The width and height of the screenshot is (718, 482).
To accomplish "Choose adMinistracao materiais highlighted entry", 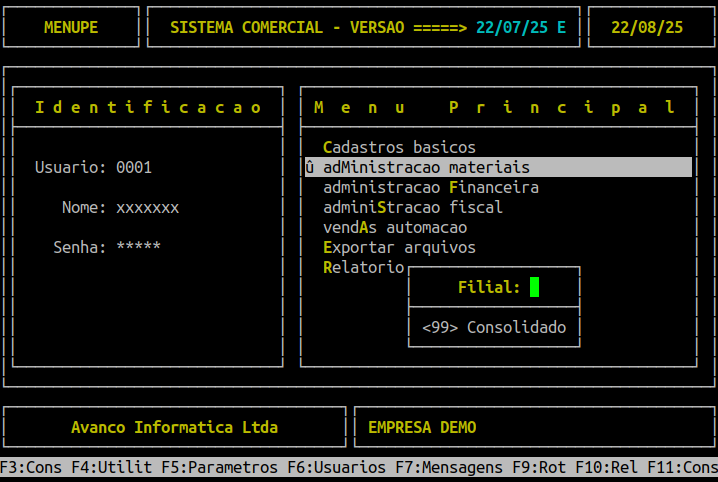I will pyautogui.click(x=498, y=167).
